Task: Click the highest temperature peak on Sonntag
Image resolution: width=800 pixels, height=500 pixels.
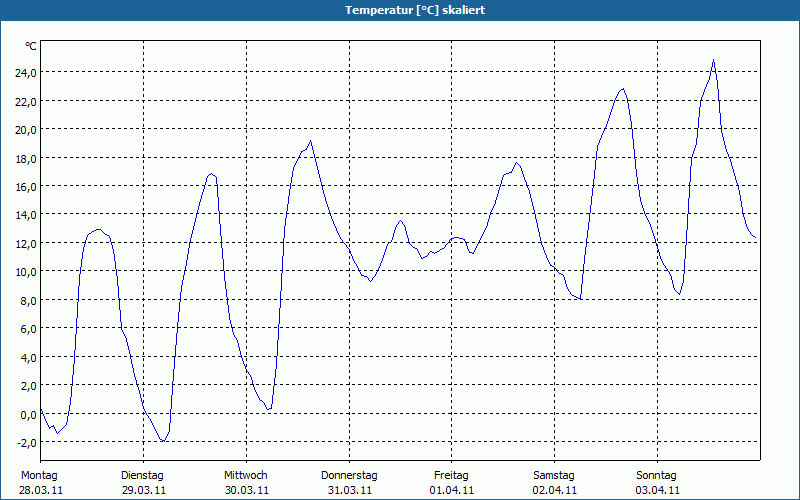Action: point(713,60)
